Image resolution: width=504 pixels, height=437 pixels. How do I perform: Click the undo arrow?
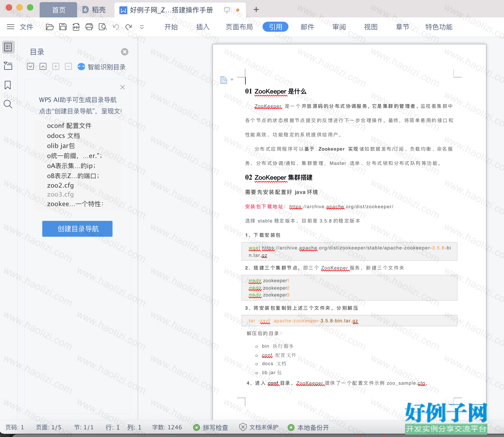116,27
